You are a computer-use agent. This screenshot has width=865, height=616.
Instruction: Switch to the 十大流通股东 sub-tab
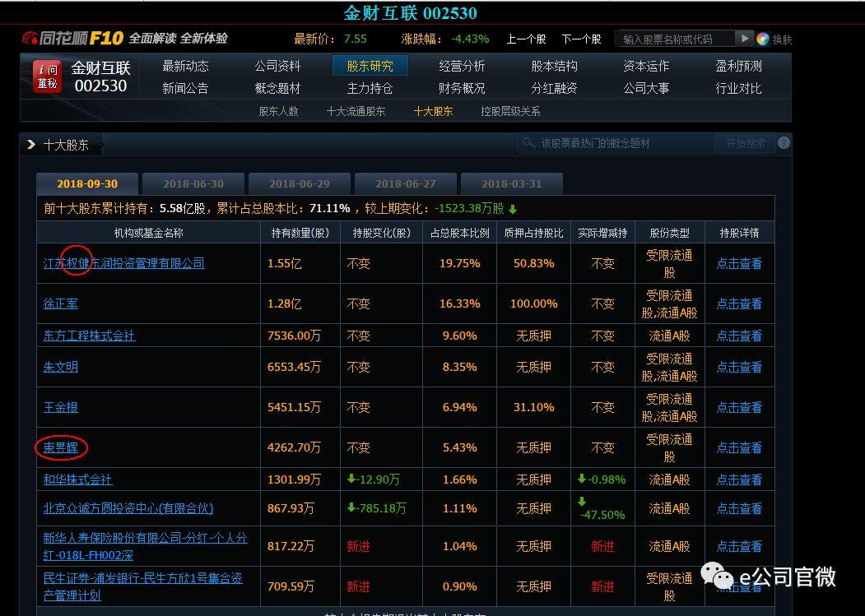356,111
